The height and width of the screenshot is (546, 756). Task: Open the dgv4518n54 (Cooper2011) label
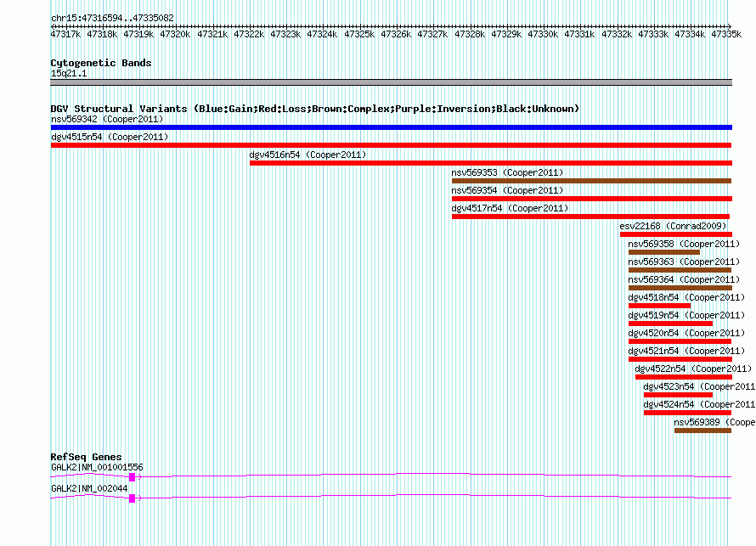click(x=686, y=297)
